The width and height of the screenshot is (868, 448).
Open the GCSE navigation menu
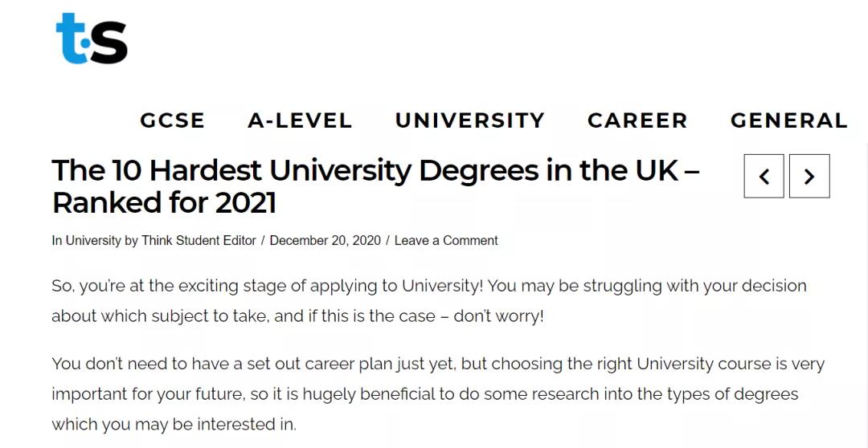click(x=172, y=120)
